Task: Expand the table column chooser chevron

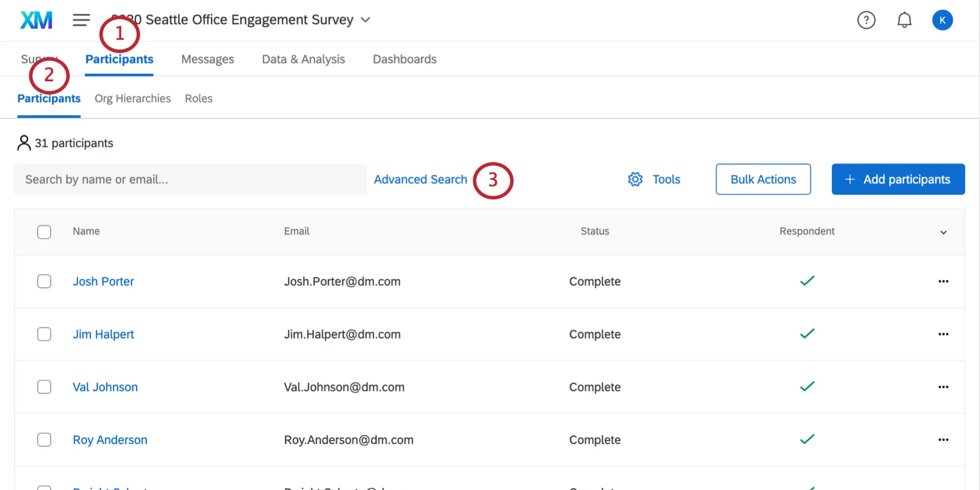Action: click(943, 232)
